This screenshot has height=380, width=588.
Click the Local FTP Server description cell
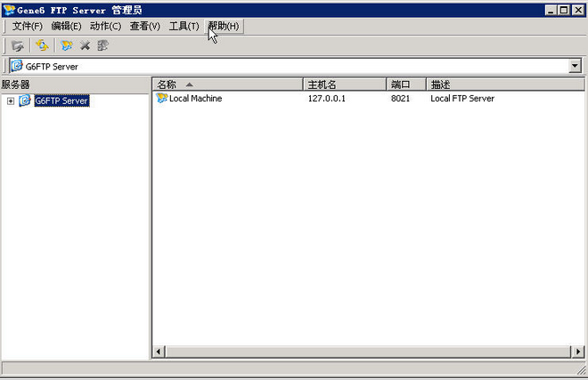click(462, 98)
